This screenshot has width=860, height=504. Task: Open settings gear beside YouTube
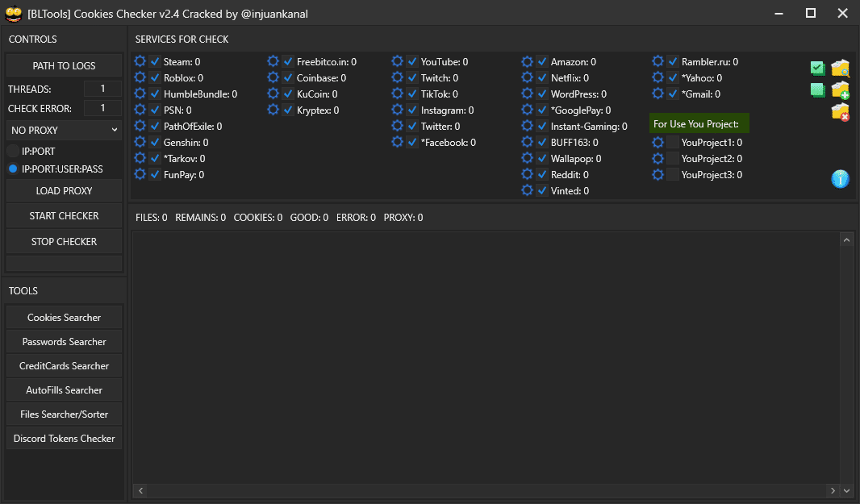(x=398, y=62)
